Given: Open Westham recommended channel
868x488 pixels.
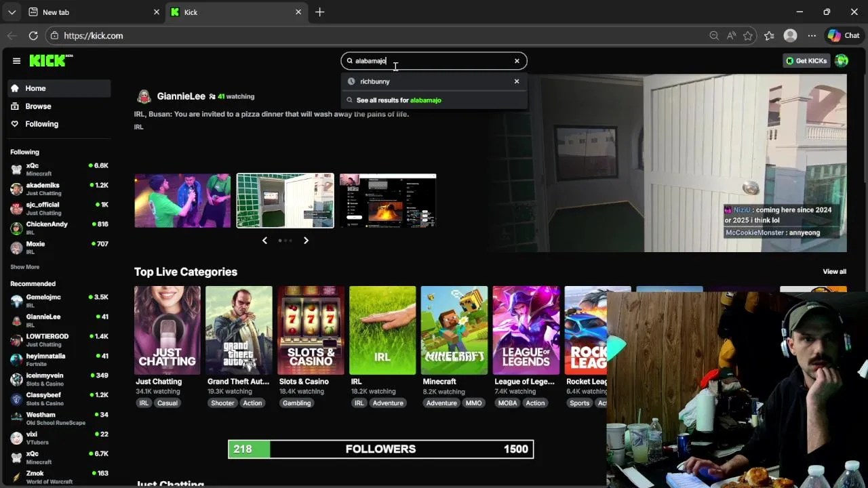Looking at the screenshot, I should 59,418.
